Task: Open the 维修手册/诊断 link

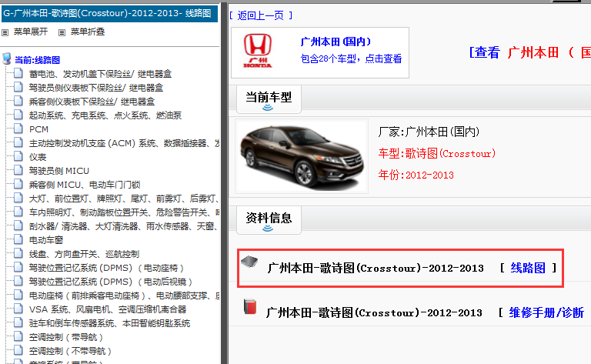Action: 546,312
